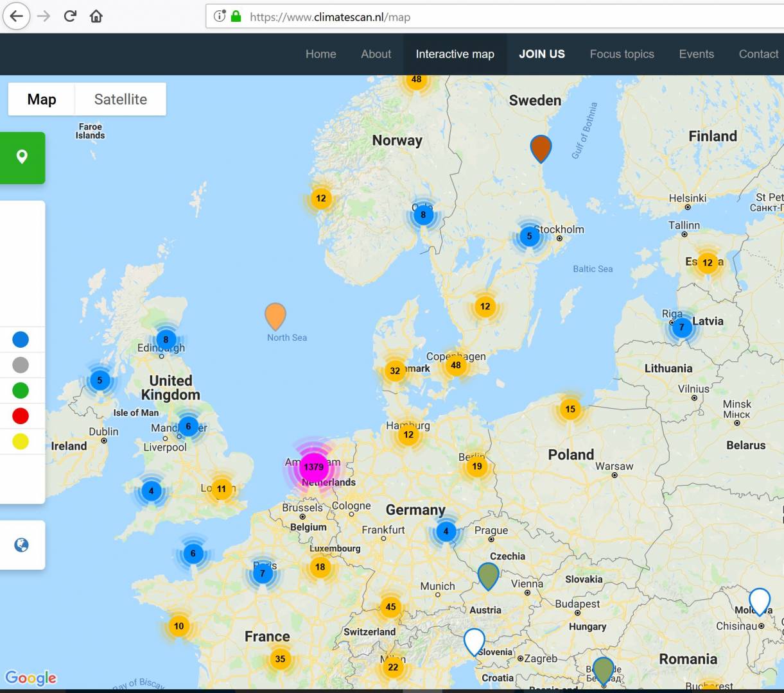This screenshot has height=693, width=784.
Task: Switch to the Satellite view type
Action: (x=121, y=99)
